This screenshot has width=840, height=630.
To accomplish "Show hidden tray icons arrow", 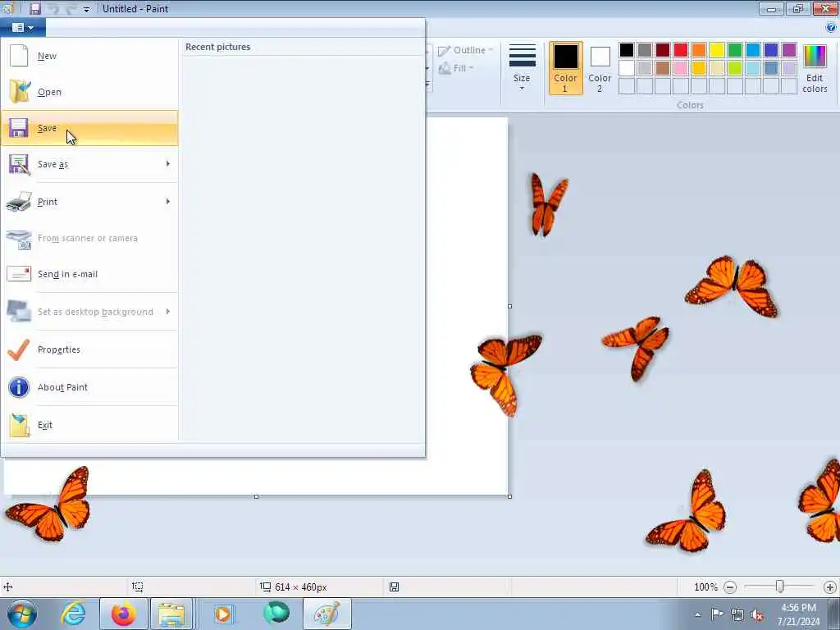I will [x=697, y=614].
